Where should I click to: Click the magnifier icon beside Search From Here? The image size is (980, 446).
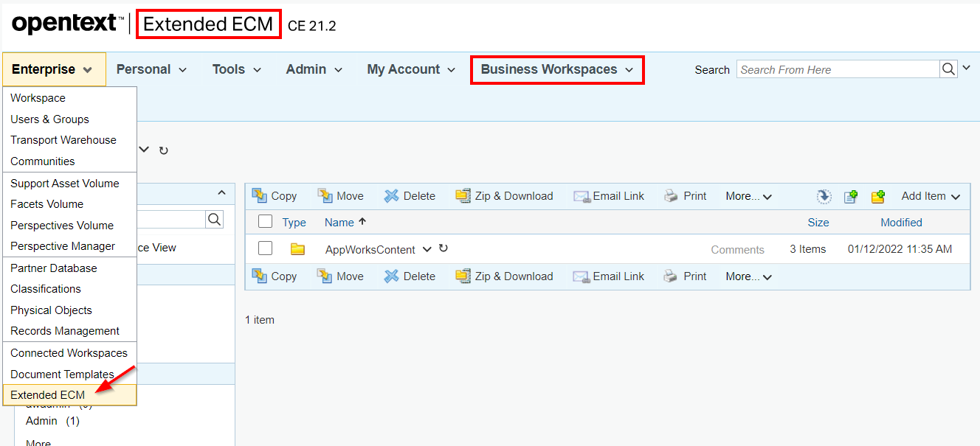click(x=948, y=69)
